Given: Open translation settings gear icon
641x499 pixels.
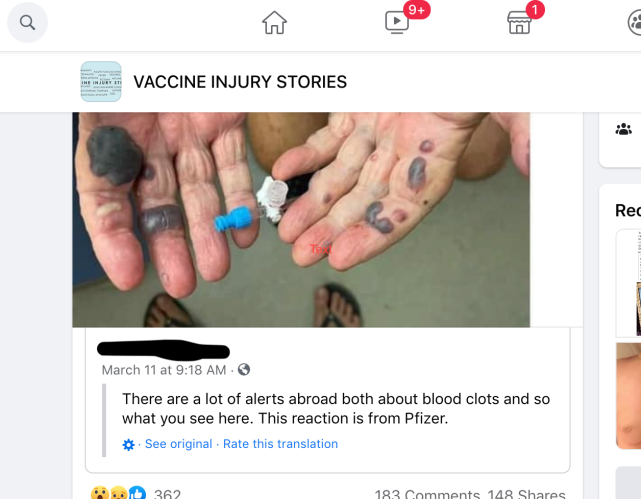Looking at the screenshot, I should (x=128, y=444).
